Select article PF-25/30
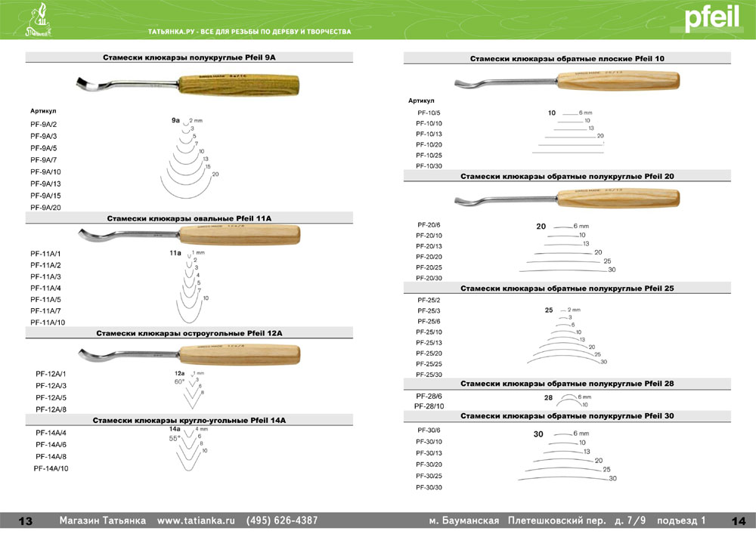 coord(429,375)
